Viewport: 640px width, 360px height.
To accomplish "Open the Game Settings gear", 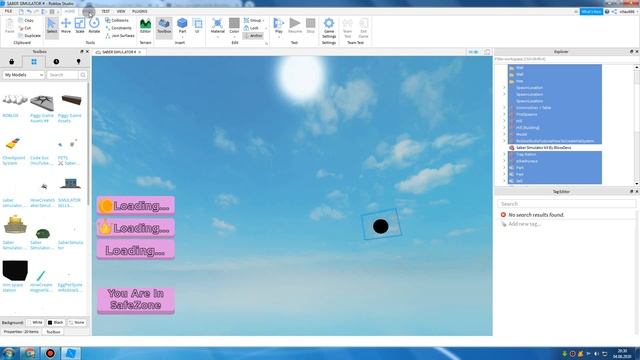I will pos(329,28).
